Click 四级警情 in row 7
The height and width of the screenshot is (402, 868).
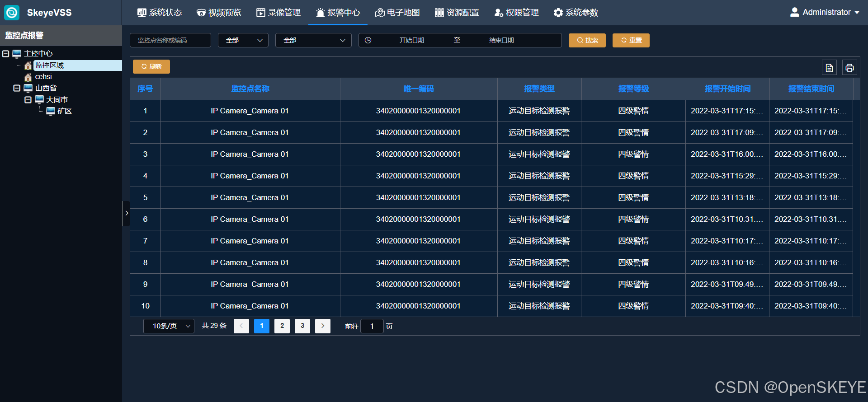[633, 241]
